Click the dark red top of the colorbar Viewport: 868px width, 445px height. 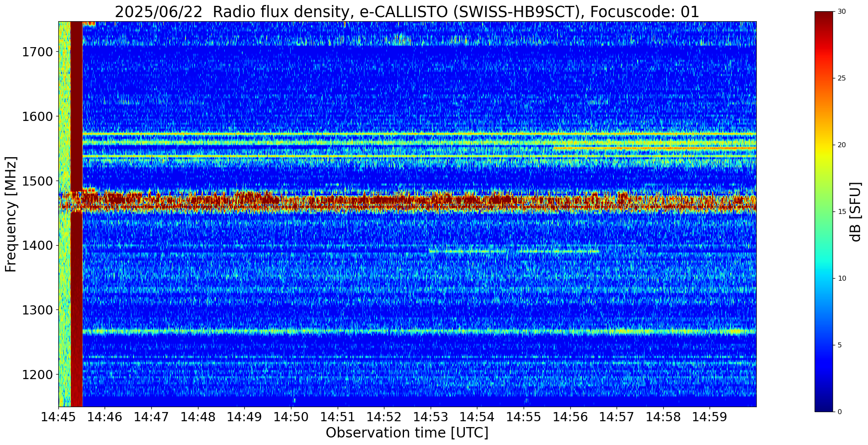click(x=825, y=19)
